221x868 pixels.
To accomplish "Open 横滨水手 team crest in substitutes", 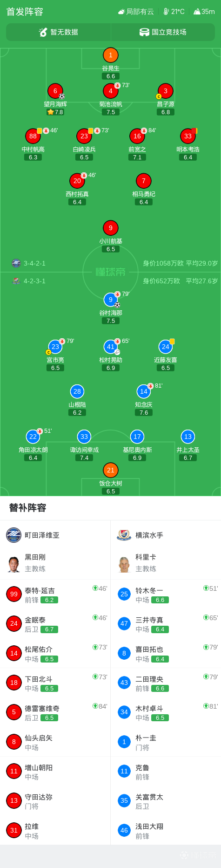I will (124, 535).
